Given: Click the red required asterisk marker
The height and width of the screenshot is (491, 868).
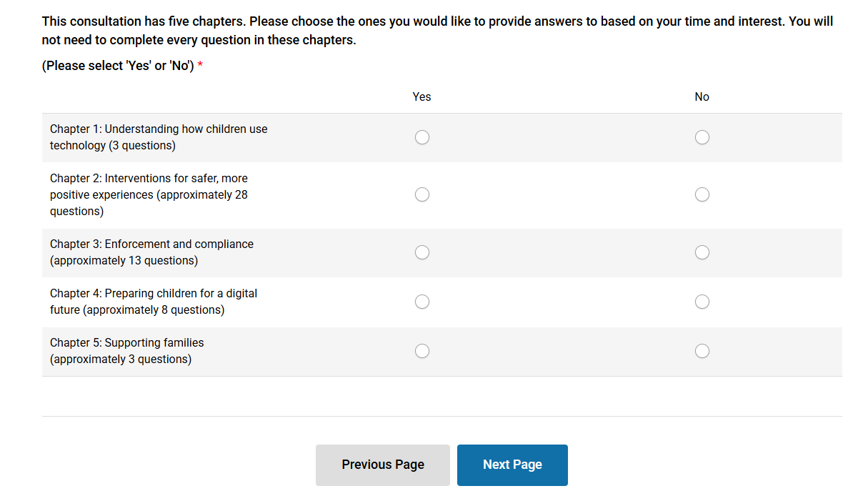Looking at the screenshot, I should [199, 65].
